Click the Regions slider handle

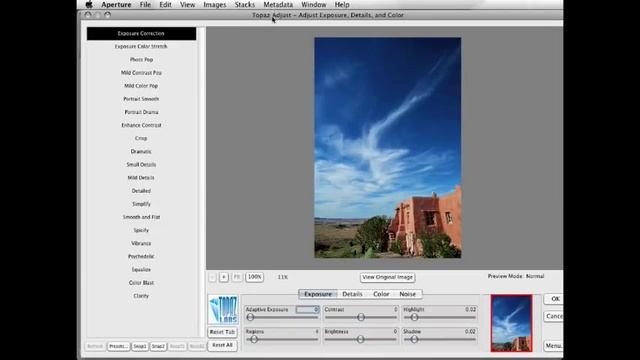(x=254, y=339)
